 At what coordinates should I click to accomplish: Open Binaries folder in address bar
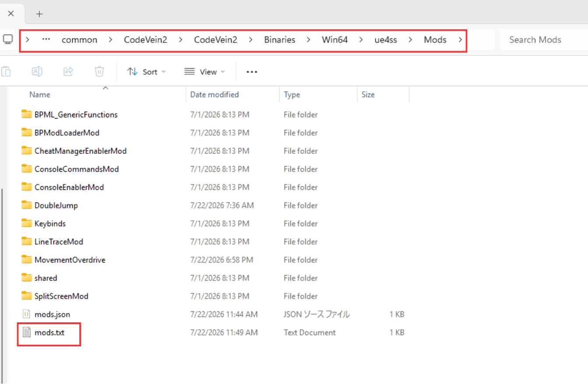click(x=280, y=40)
